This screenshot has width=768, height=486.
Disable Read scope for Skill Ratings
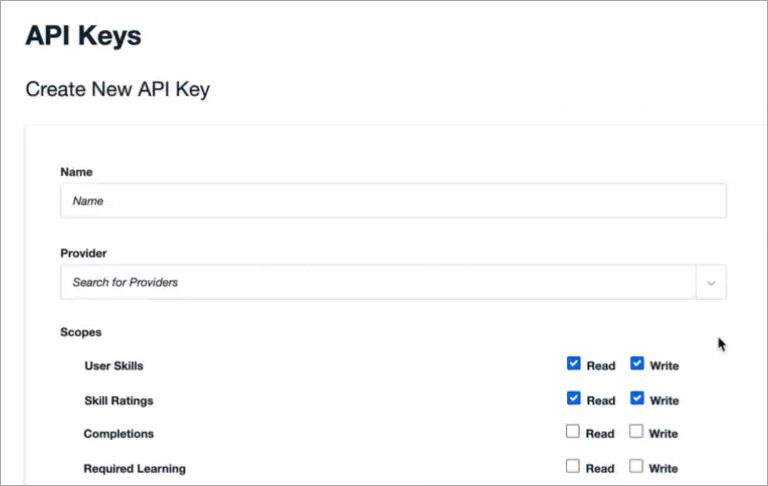point(573,398)
